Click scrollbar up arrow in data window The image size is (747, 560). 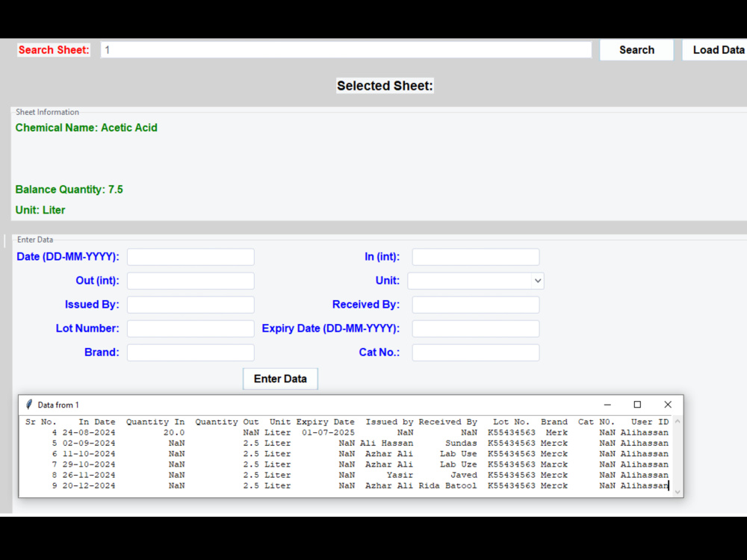coord(678,421)
